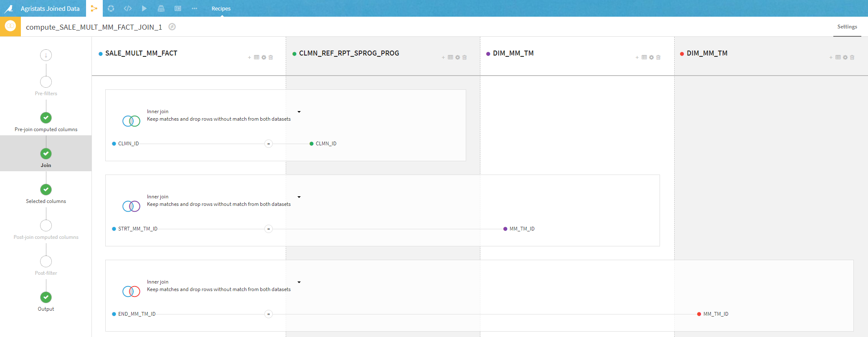The image size is (868, 337).
Task: Click the recipe name compute_SALE_MULT_MM_FACT_JOIN_1
Action: pyautogui.click(x=94, y=27)
